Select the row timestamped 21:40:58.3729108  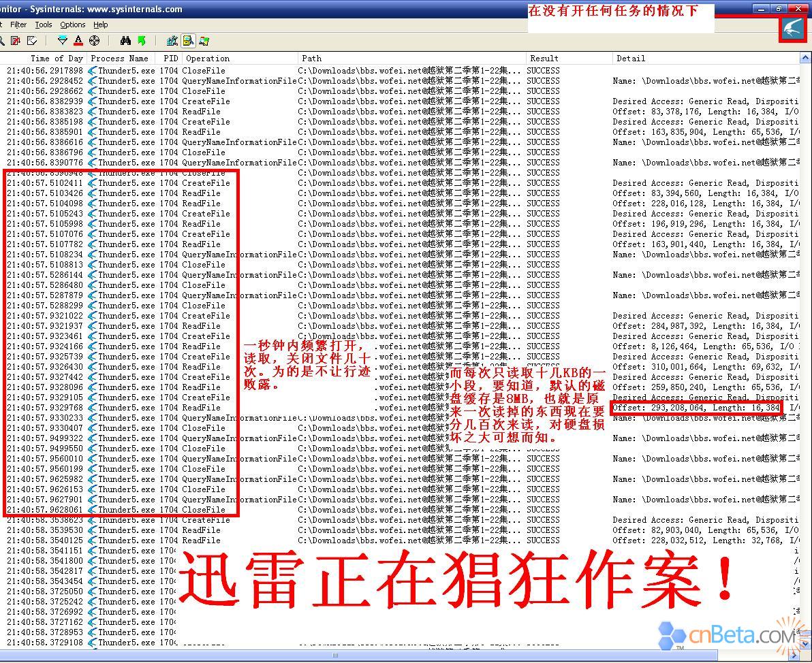[400, 643]
